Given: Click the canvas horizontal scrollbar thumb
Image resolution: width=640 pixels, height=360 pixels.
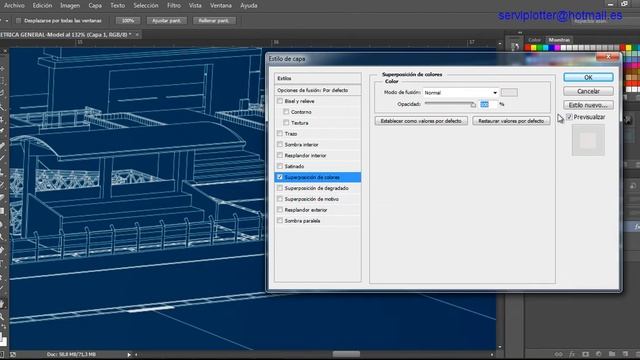Looking at the screenshot, I should (346, 354).
